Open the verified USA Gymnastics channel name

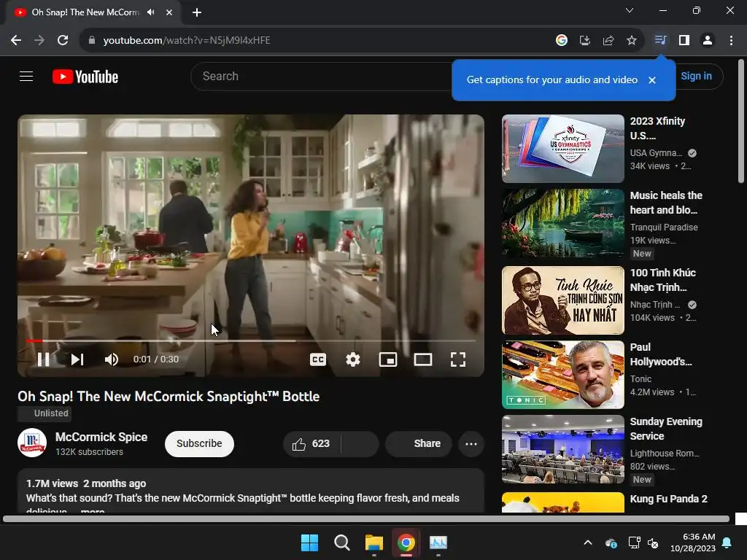[656, 153]
